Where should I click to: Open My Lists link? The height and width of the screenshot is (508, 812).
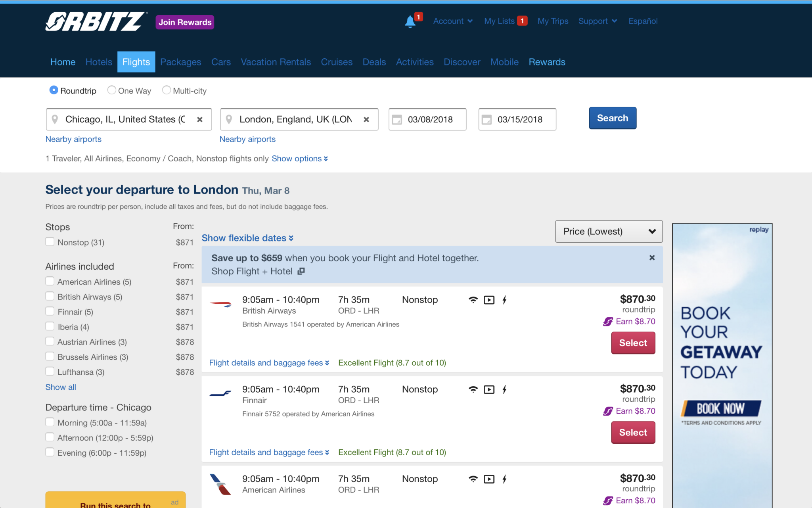[506, 21]
